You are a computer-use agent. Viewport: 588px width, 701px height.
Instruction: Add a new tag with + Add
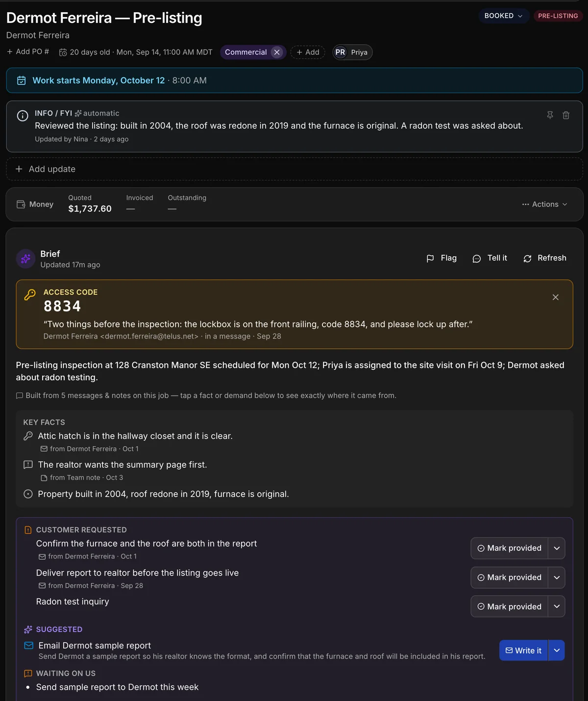point(308,52)
